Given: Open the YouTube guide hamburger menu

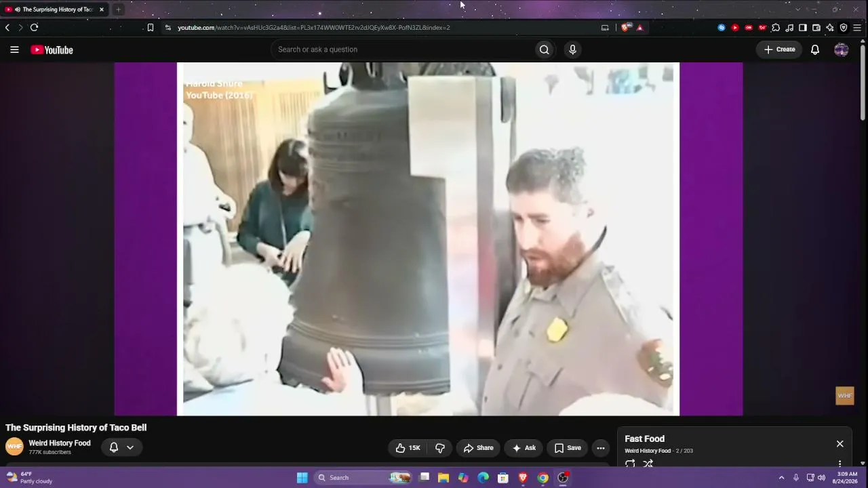Looking at the screenshot, I should [14, 49].
